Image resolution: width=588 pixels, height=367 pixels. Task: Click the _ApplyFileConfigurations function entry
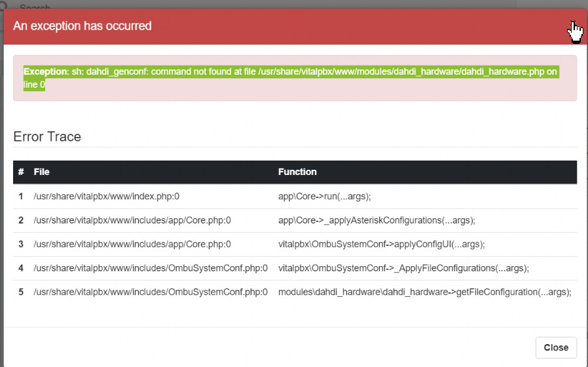coord(403,268)
